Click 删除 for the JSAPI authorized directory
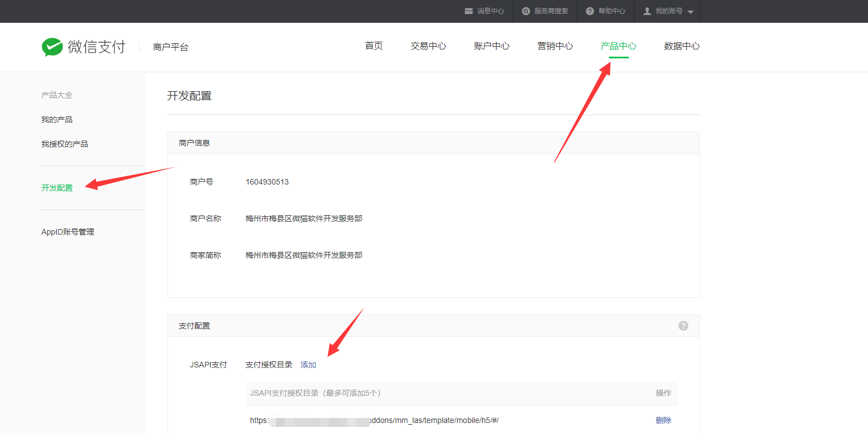The image size is (868, 433). pyautogui.click(x=663, y=420)
